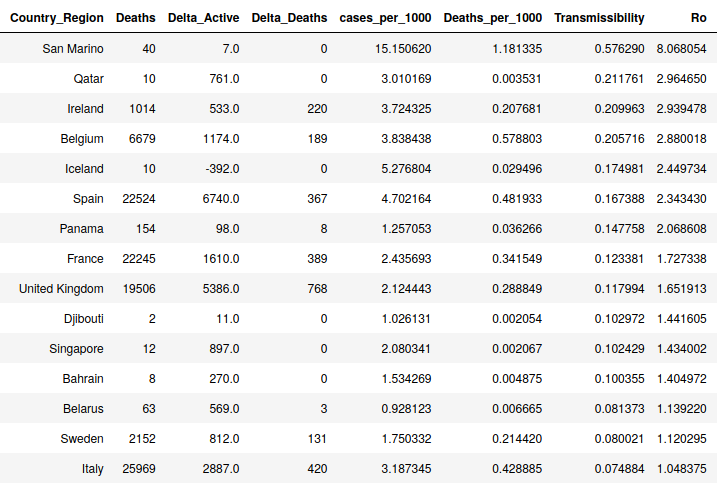Screen dimensions: 717x483
Task: Select Belgium's Delta_Deaths value 189
Action: pyautogui.click(x=316, y=139)
